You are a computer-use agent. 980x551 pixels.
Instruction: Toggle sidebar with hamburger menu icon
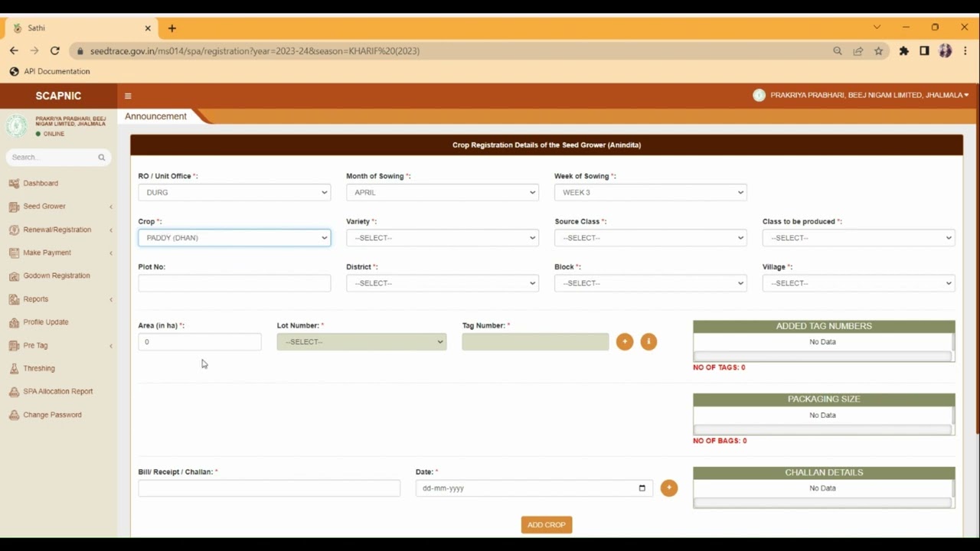click(128, 96)
